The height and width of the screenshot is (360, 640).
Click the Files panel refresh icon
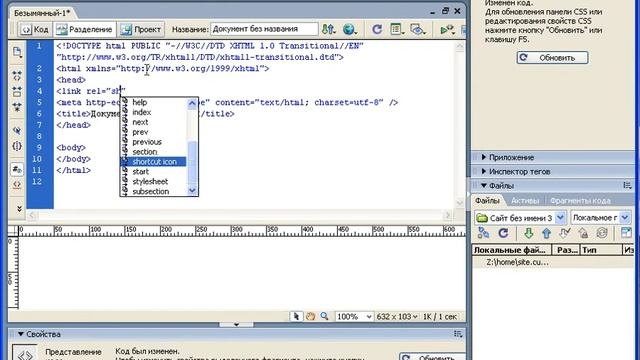coord(503,233)
